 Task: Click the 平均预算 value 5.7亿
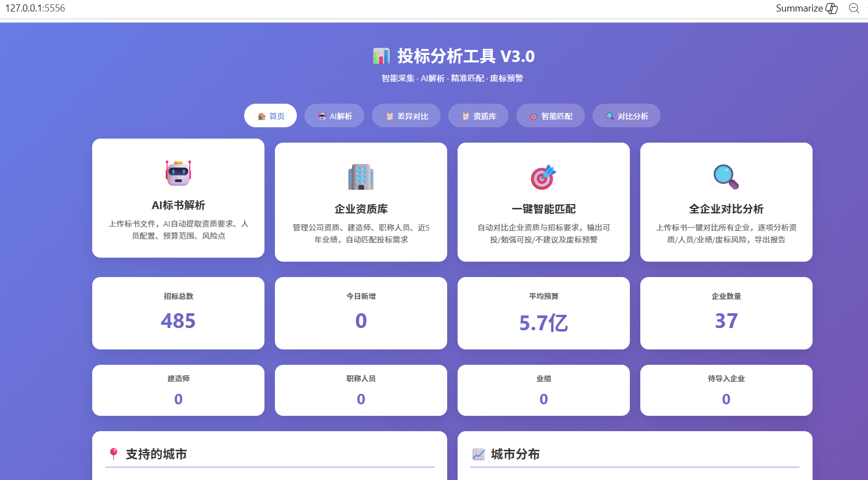click(544, 323)
